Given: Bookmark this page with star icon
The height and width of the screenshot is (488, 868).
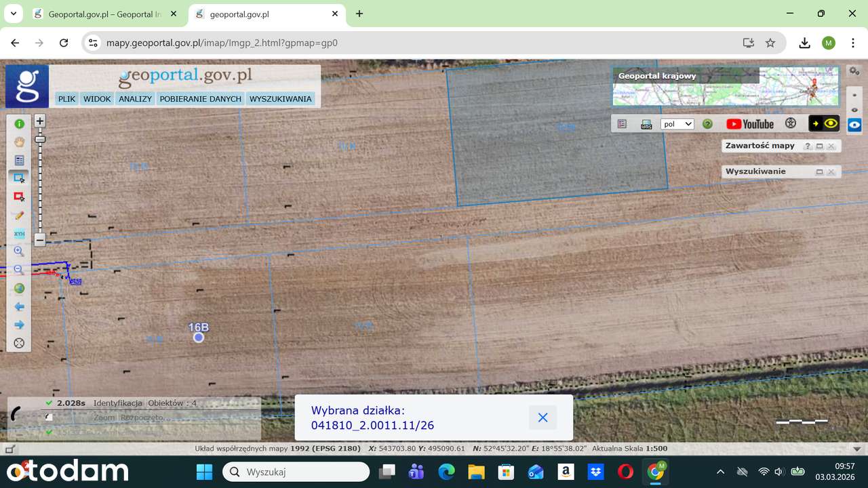Looking at the screenshot, I should (x=770, y=43).
